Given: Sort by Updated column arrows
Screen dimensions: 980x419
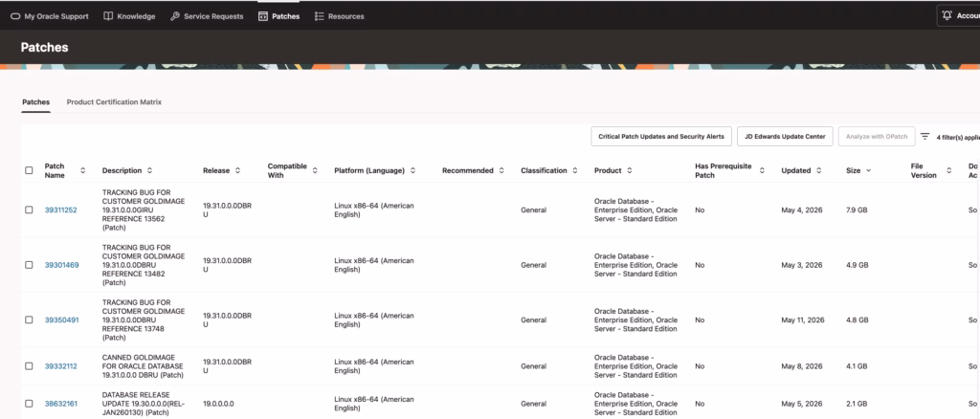Looking at the screenshot, I should pos(819,170).
